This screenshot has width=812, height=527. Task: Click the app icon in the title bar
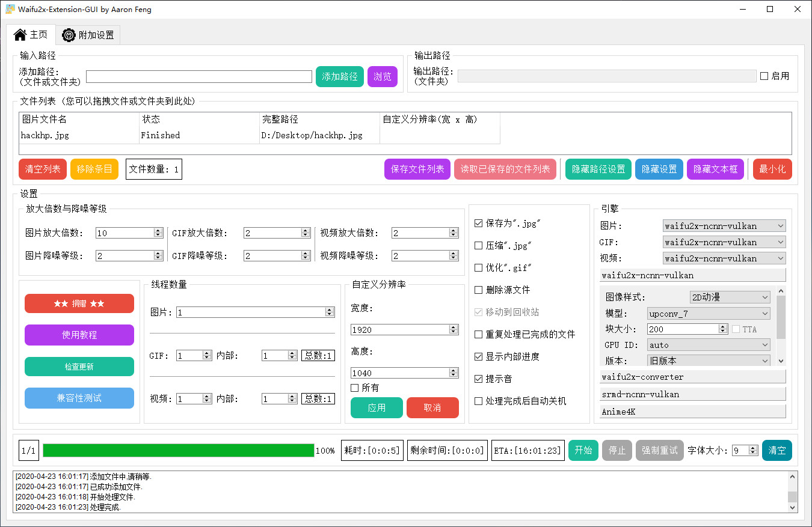(10, 9)
